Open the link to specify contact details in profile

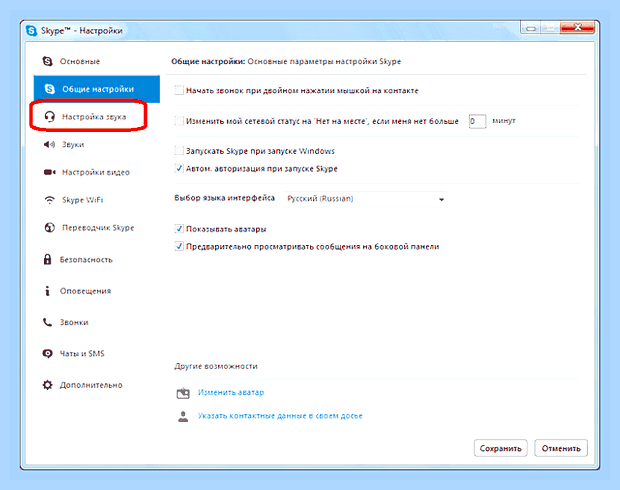[x=280, y=416]
